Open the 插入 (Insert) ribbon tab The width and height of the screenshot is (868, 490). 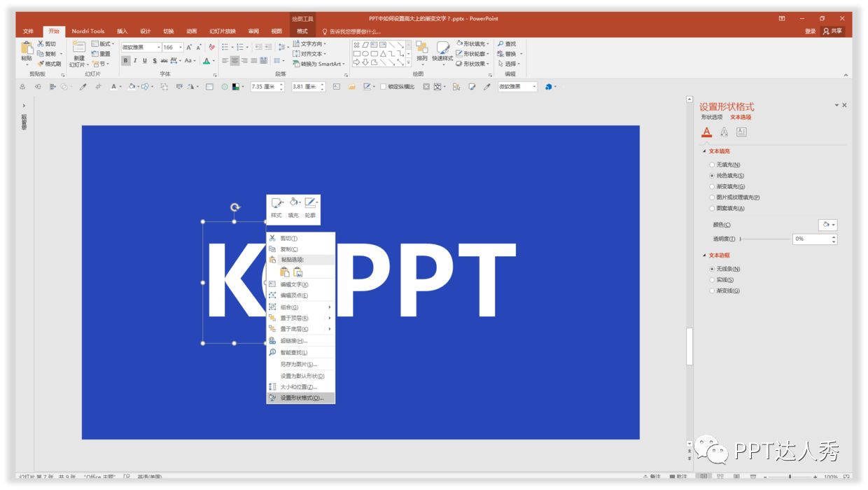click(x=122, y=31)
